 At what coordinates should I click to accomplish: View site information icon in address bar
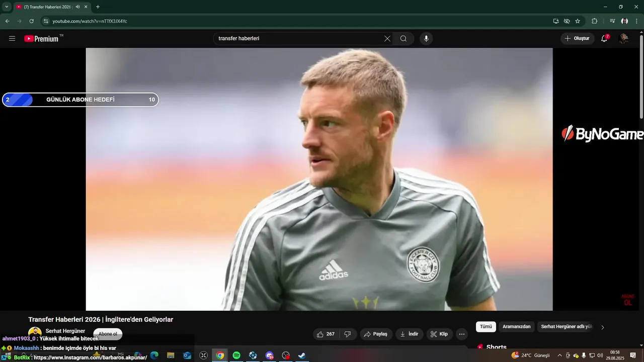46,21
